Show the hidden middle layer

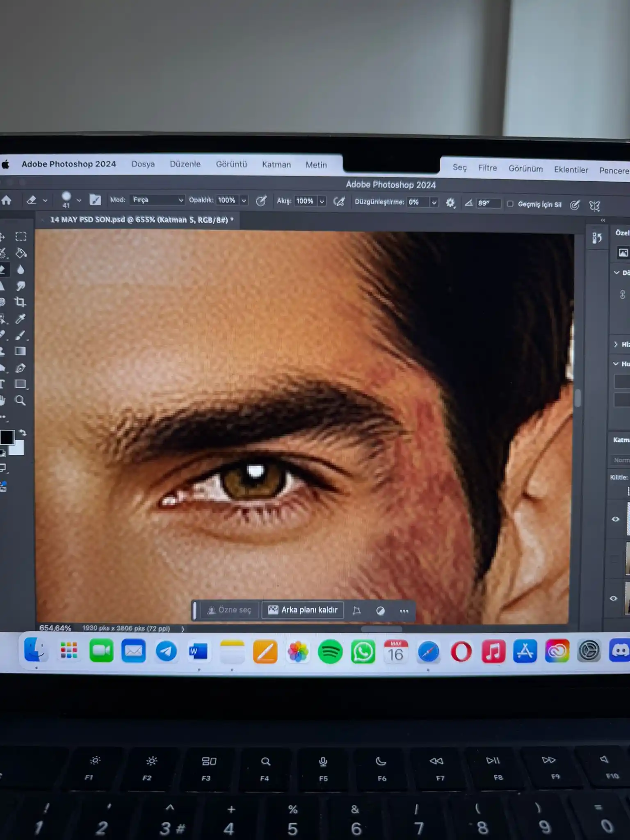pos(614,559)
